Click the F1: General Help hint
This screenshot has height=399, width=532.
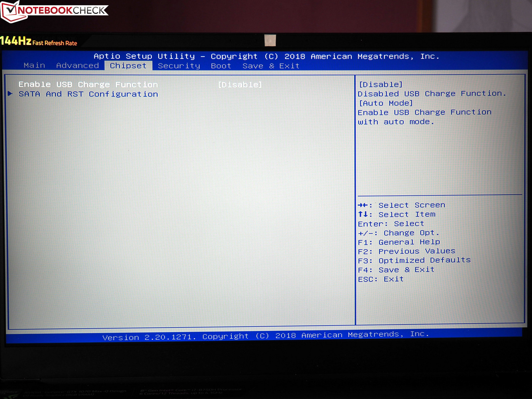tap(399, 242)
